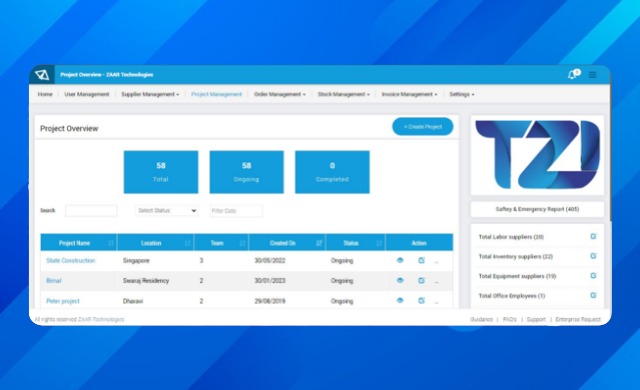
Task: Open more actions for Peter project row
Action: pyautogui.click(x=436, y=302)
